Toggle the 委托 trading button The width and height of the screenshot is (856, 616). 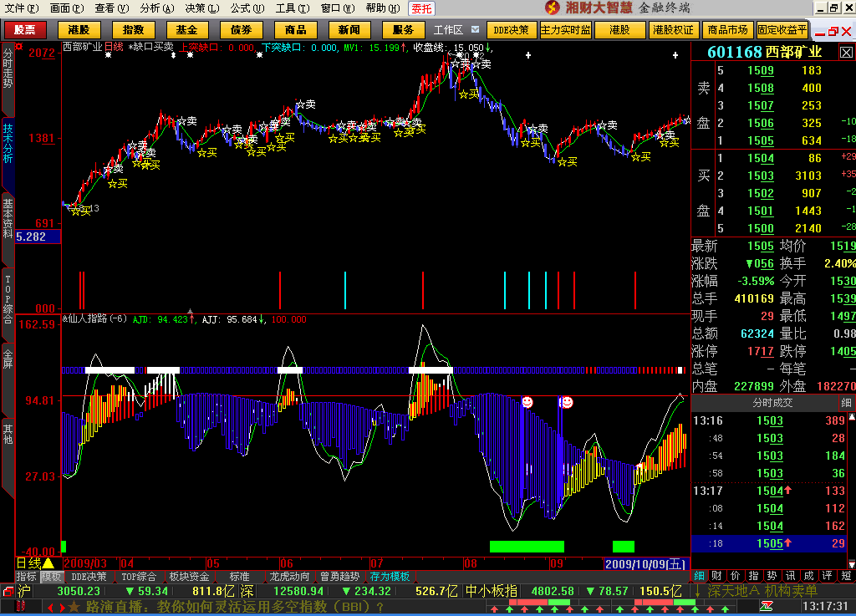(x=421, y=8)
